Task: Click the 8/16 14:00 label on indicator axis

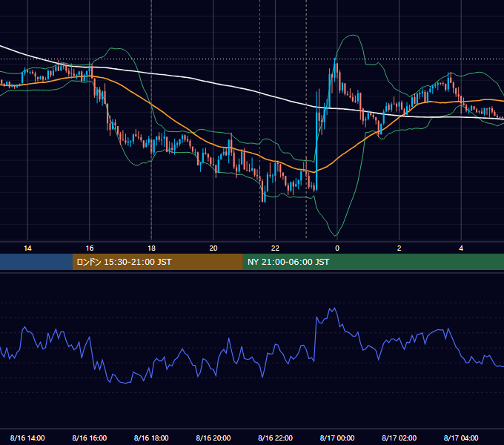Action: (x=27, y=438)
